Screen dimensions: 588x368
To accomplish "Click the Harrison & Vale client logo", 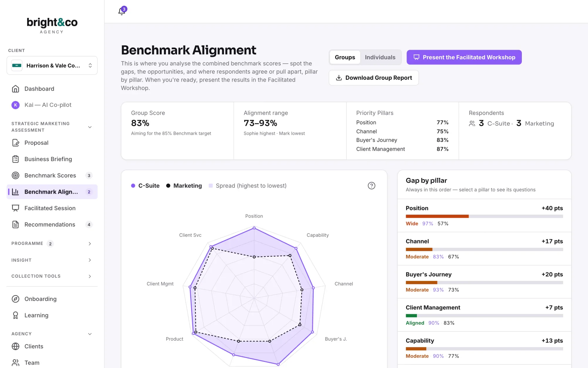I will tap(16, 65).
